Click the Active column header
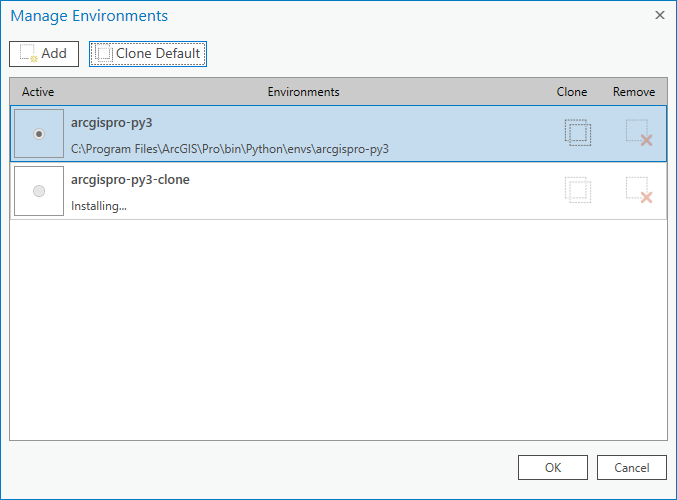 38,92
